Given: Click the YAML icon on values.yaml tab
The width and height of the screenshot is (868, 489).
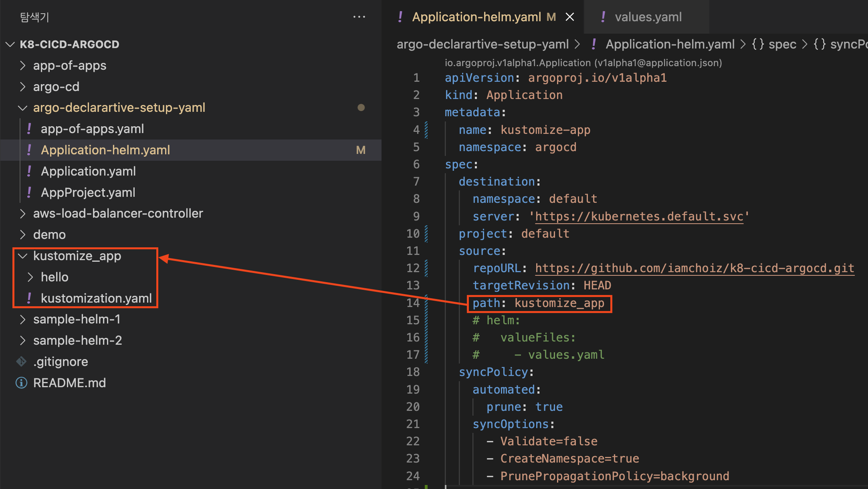Looking at the screenshot, I should tap(603, 17).
